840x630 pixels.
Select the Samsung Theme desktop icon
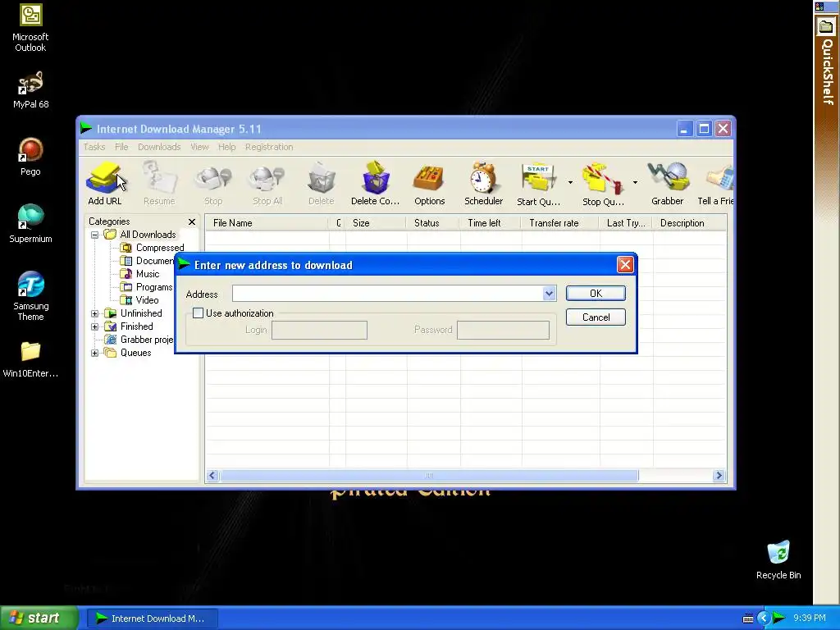(x=30, y=296)
